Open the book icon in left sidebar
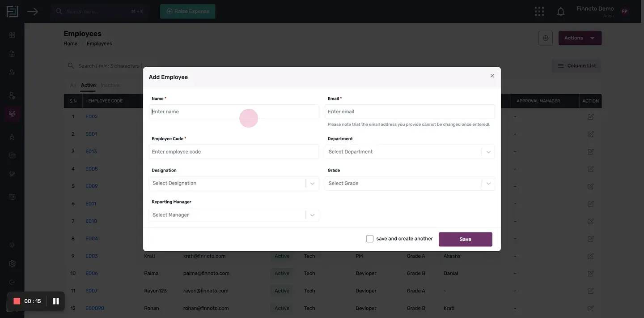The image size is (644, 318). (12, 197)
